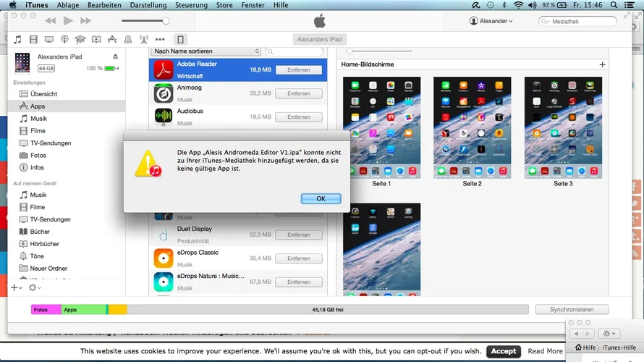
Task: Open the 'Nach Name sortieren' dropdown
Action: [x=206, y=51]
